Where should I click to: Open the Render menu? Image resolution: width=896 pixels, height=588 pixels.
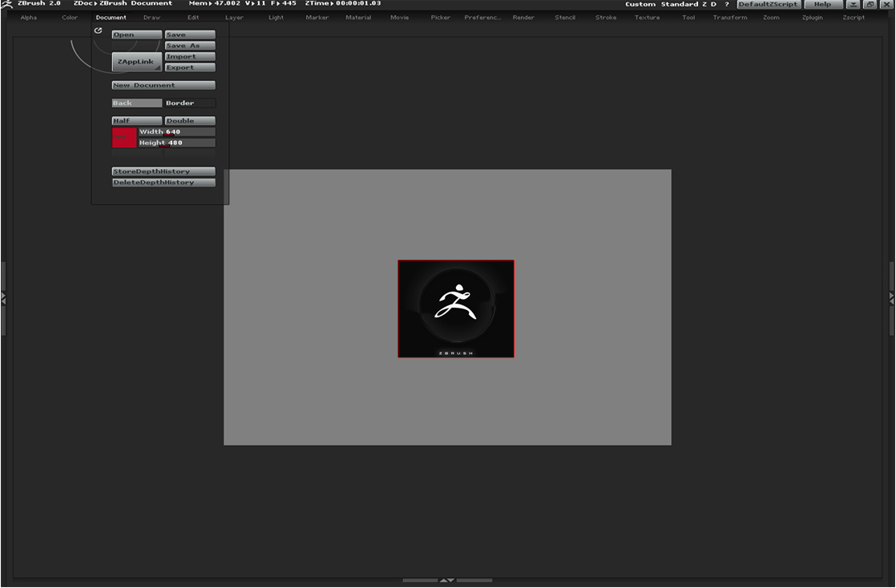pyautogui.click(x=523, y=18)
